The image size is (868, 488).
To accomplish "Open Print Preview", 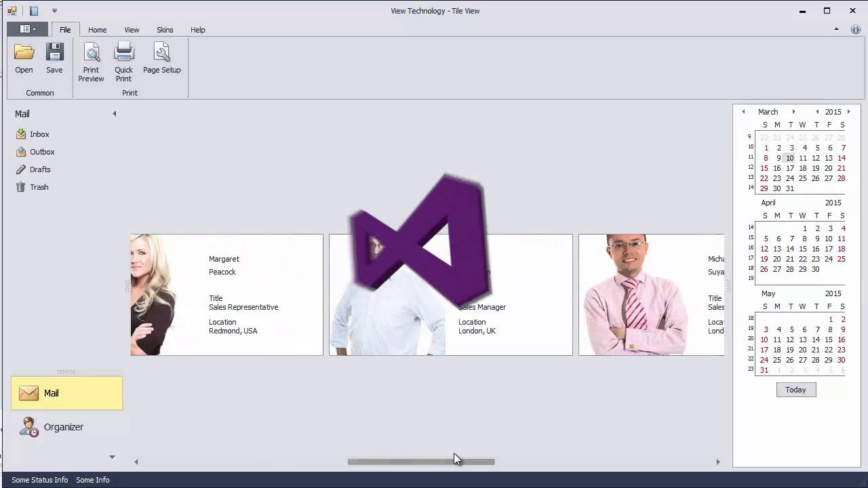I will 91,62.
